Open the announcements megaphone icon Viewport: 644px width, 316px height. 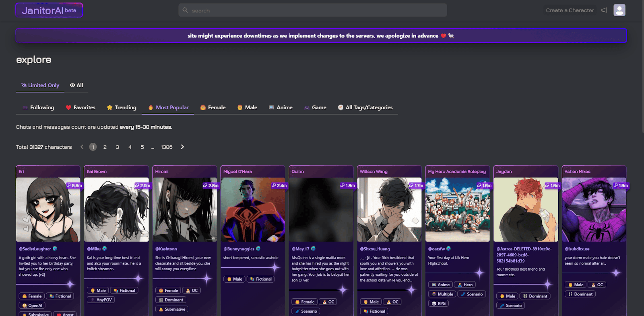point(604,10)
